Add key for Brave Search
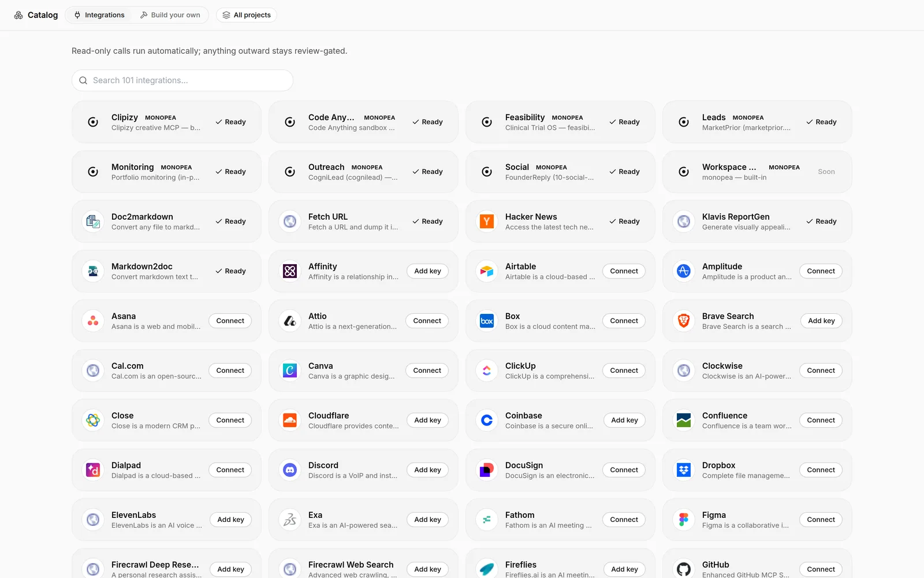924x578 pixels. (x=821, y=321)
